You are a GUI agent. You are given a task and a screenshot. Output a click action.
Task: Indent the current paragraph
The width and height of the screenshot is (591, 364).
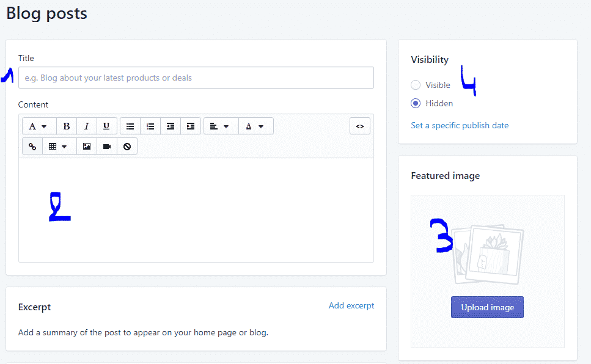[x=191, y=126]
